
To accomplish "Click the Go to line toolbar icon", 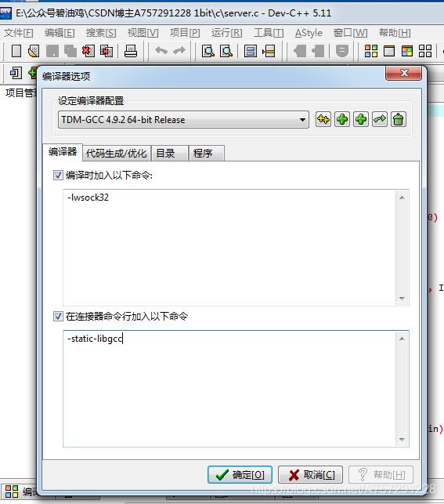I will (x=269, y=51).
